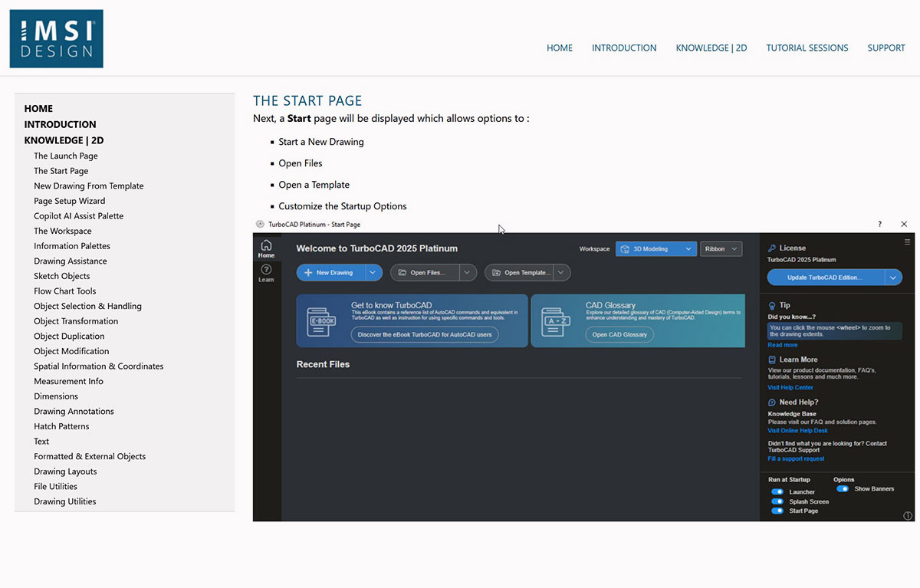Close the TurboCAD Start Page window
The image size is (920, 588).
coord(904,224)
